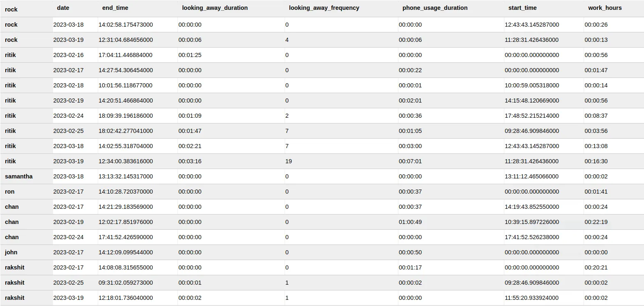This screenshot has height=306, width=644.
Task: Click the looking_away_frequency column header
Action: point(324,8)
